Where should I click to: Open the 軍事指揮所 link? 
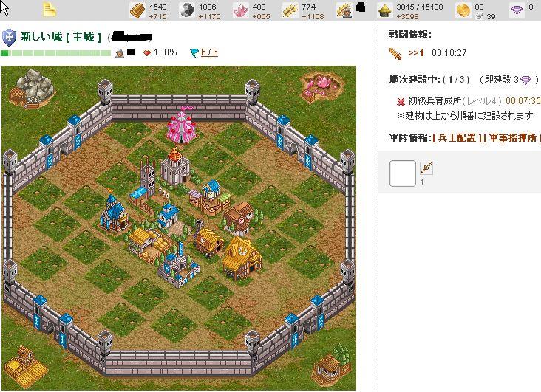(x=513, y=138)
